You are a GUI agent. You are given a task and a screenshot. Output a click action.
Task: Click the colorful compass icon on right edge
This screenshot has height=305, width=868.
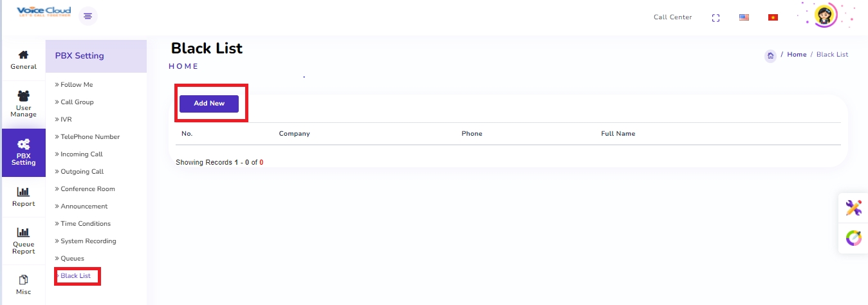coord(853,238)
